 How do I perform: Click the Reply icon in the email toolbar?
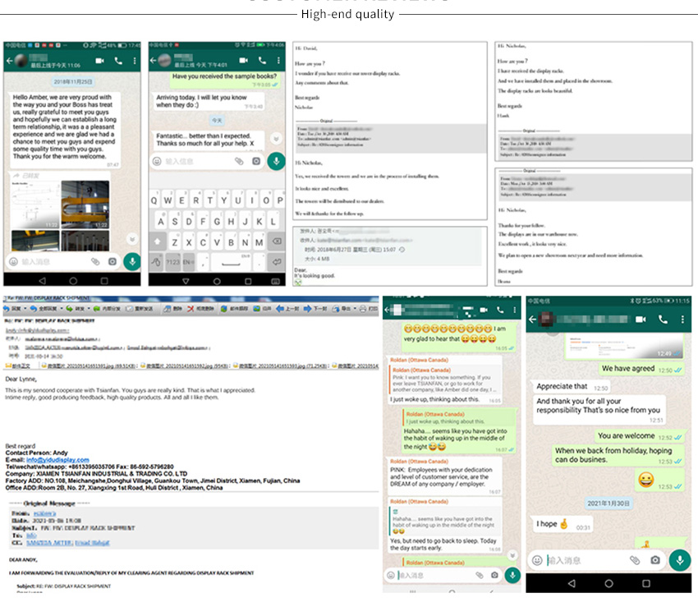pos(7,309)
